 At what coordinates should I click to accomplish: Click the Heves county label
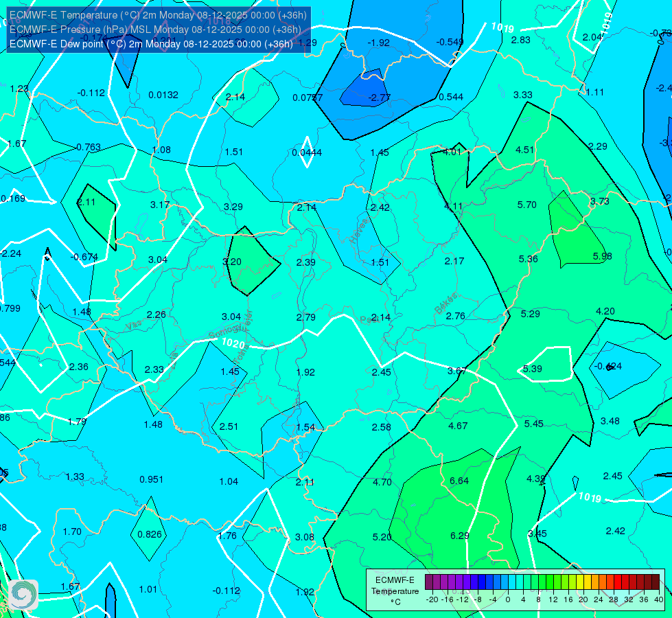pos(360,230)
